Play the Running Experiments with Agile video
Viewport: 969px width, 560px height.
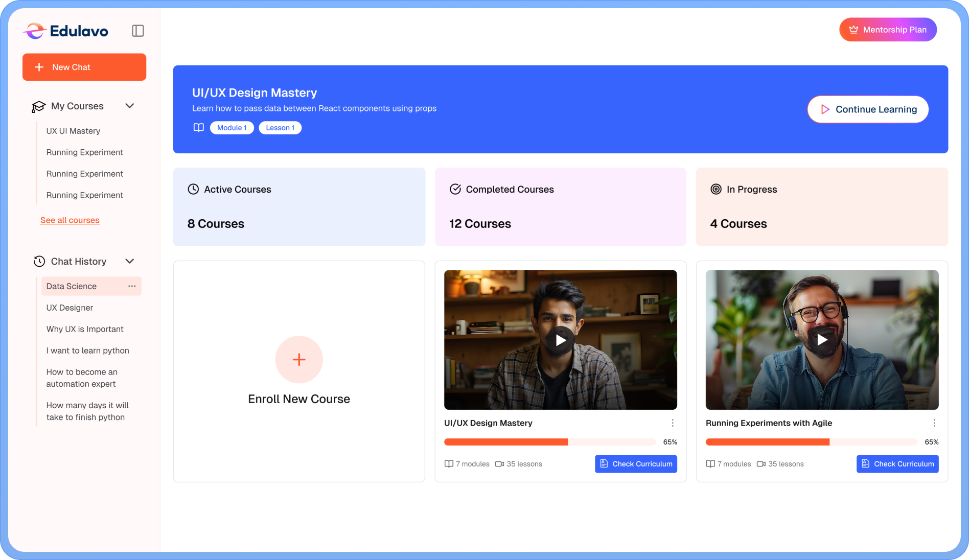(822, 340)
